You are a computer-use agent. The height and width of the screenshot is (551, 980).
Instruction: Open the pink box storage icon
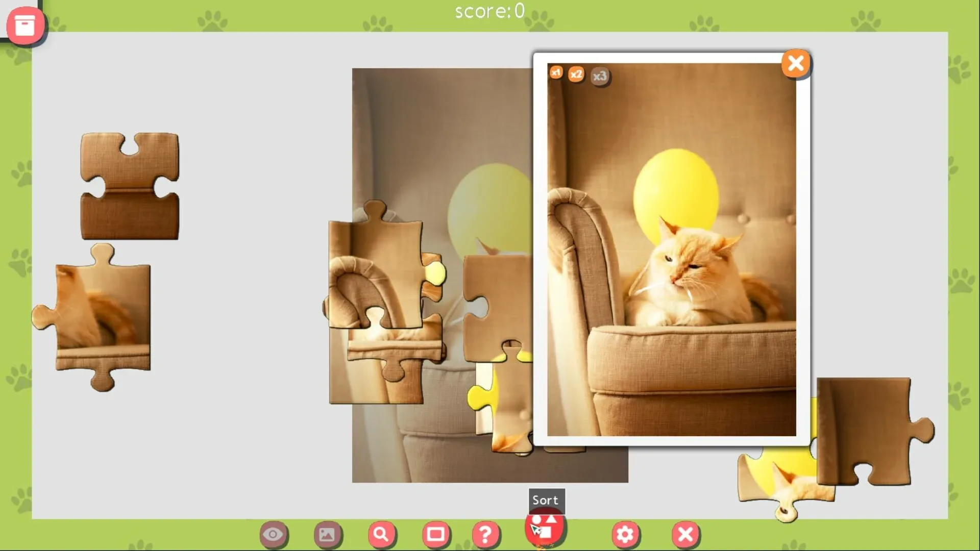24,26
